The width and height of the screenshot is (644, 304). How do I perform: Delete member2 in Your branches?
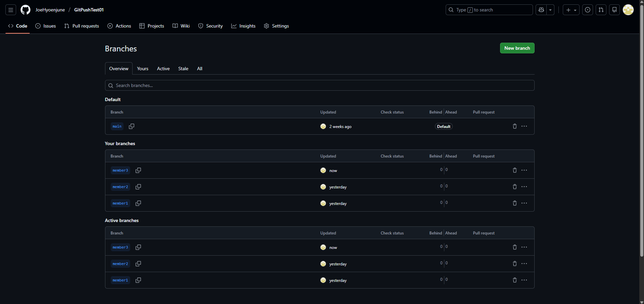[515, 187]
